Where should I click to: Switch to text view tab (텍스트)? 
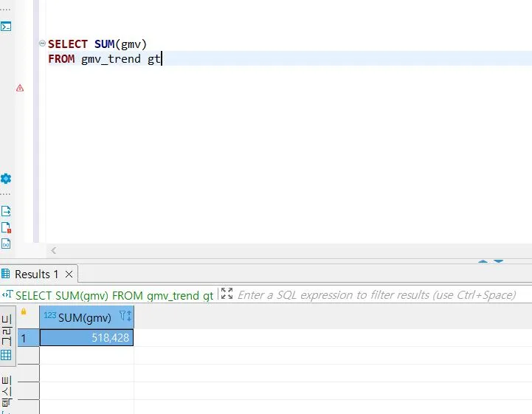[7, 393]
